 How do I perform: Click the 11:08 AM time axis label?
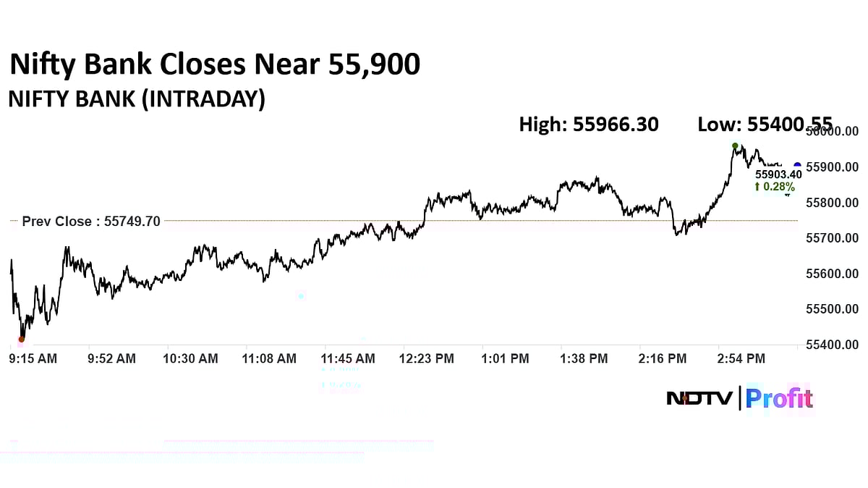[x=270, y=358]
